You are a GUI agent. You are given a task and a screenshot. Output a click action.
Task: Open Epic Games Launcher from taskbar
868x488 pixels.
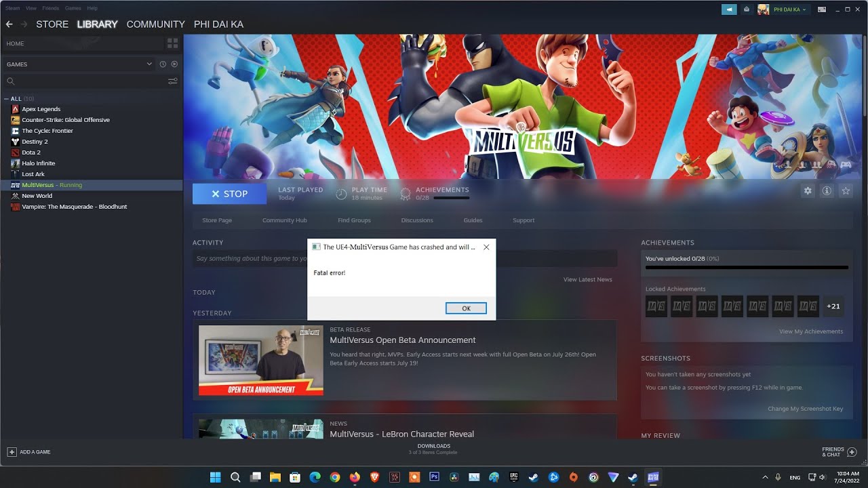pyautogui.click(x=514, y=477)
